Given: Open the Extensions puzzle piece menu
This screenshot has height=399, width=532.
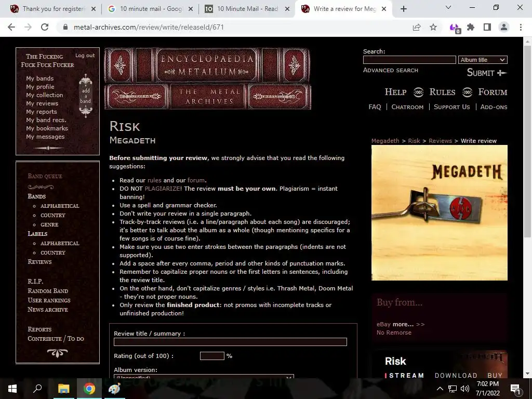Looking at the screenshot, I should point(471,27).
